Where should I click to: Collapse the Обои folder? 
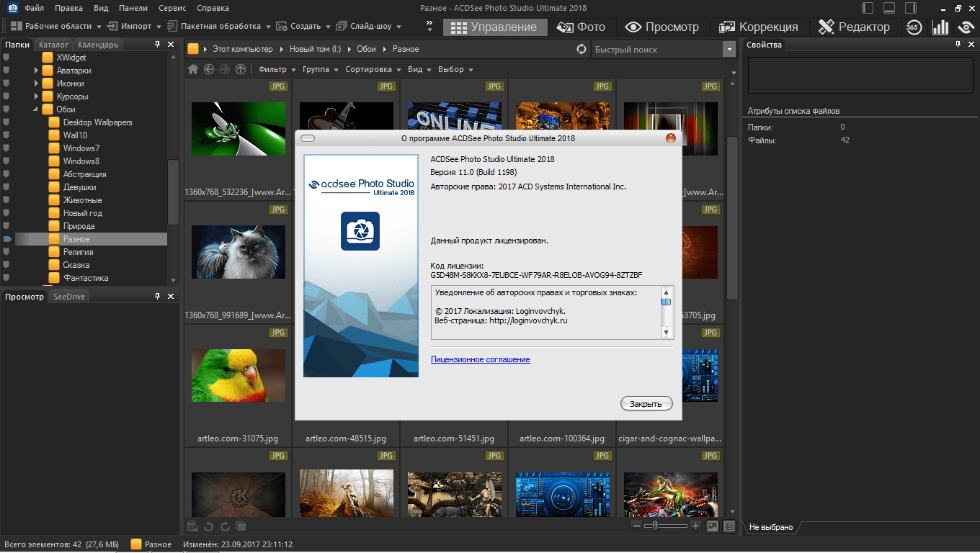[x=36, y=109]
